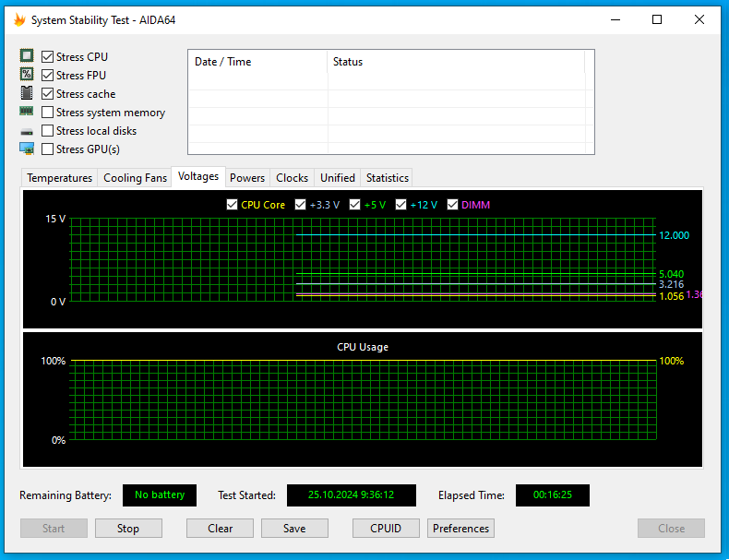729x560 pixels.
Task: Open the Cooling Fans tab
Action: point(135,178)
